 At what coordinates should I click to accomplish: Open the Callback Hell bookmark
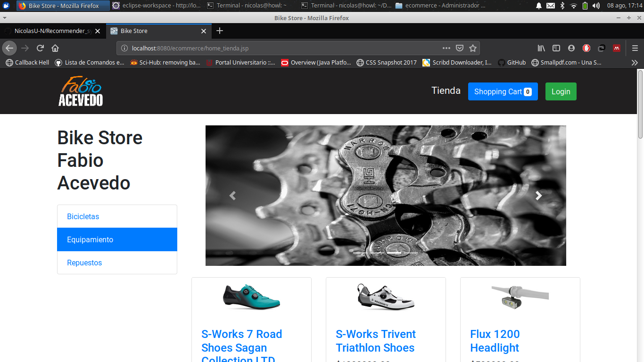[x=27, y=62]
